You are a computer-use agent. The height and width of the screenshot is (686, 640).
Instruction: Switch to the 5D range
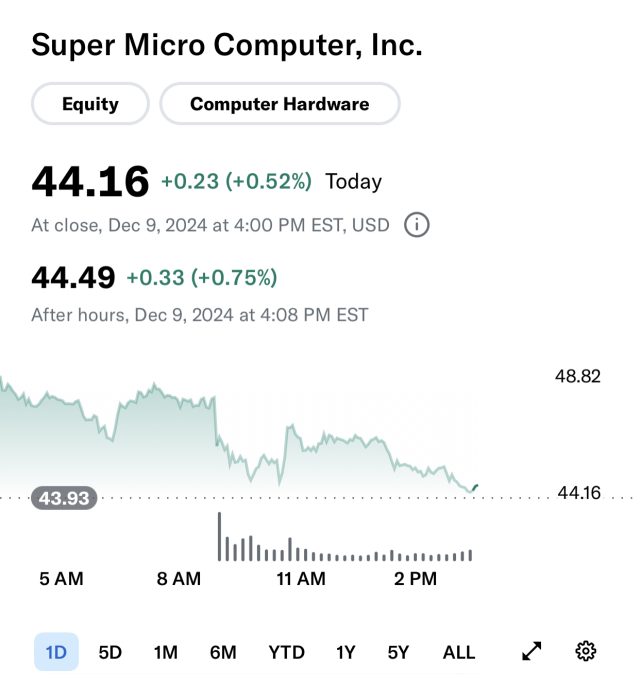coord(110,652)
